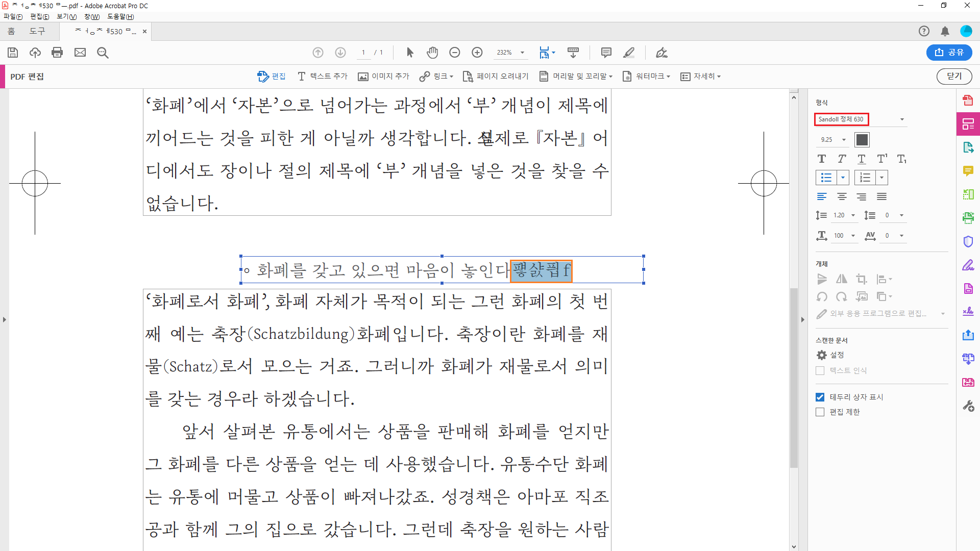This screenshot has height=551, width=980.
Task: Uncheck 테두리 상자 표시 checkbox
Action: point(820,397)
